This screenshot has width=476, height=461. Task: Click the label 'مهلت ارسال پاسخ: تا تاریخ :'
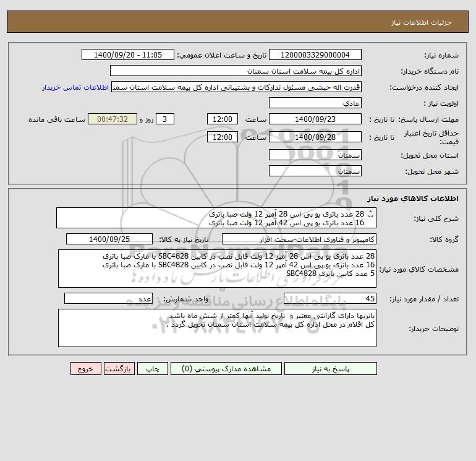[x=414, y=119]
